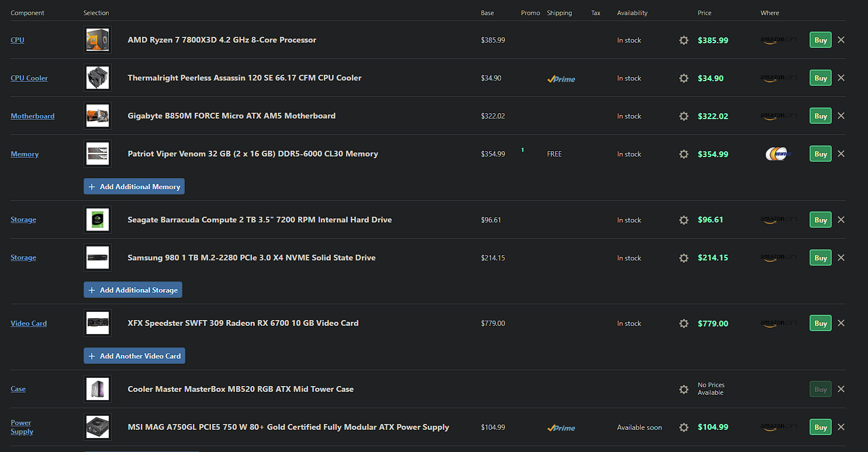Buy the Patriot Viper Venom memory
This screenshot has width=868, height=452.
[821, 154]
